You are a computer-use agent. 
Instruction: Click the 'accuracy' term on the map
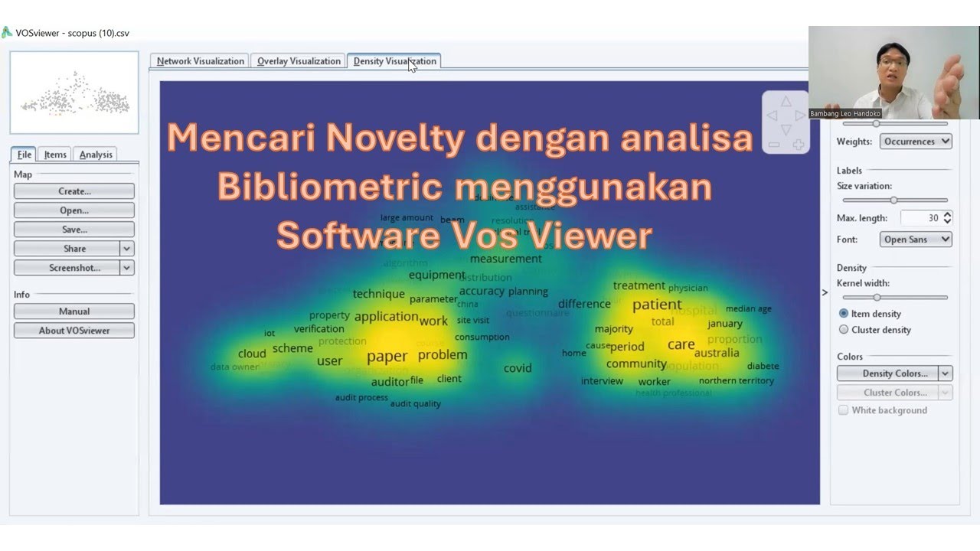pyautogui.click(x=482, y=291)
